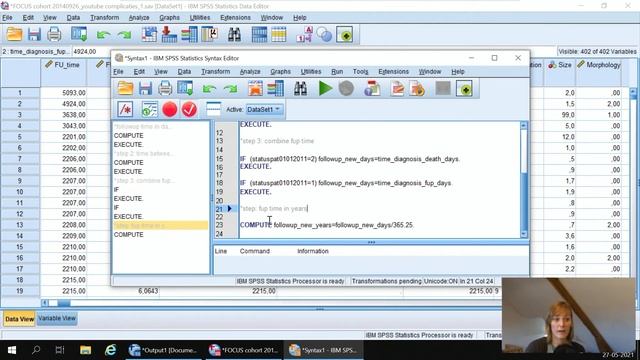Print syntax in Syntax Editor toolbar
Screen dimensions: 640x360
[165, 89]
